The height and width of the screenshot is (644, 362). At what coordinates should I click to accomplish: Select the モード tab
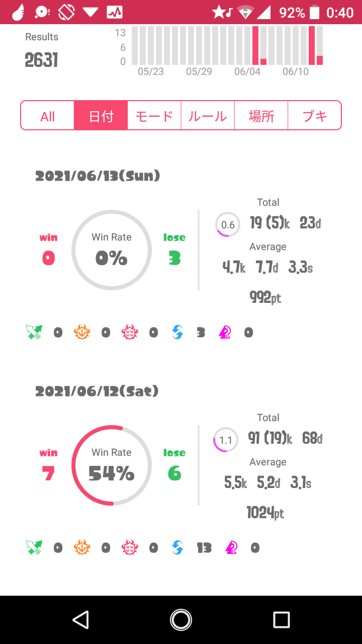(x=154, y=116)
